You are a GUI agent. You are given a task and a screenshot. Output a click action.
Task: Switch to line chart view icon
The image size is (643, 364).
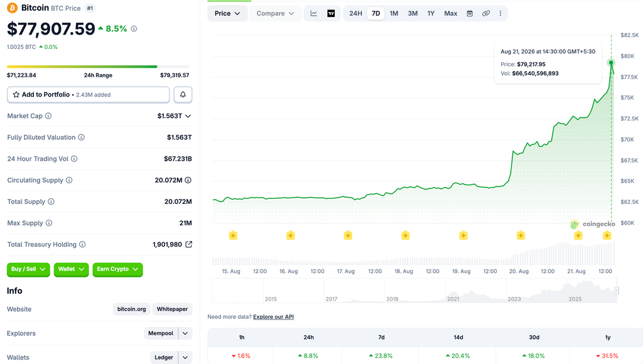314,14
